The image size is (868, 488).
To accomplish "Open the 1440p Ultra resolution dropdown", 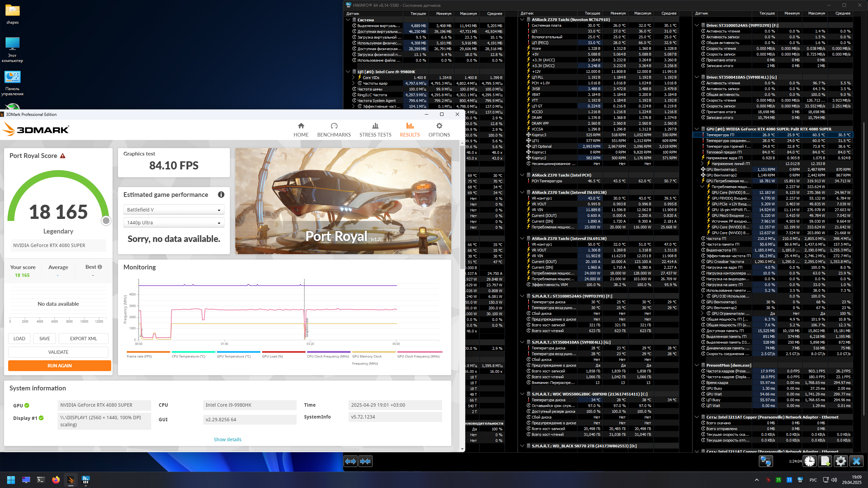I will pos(174,223).
